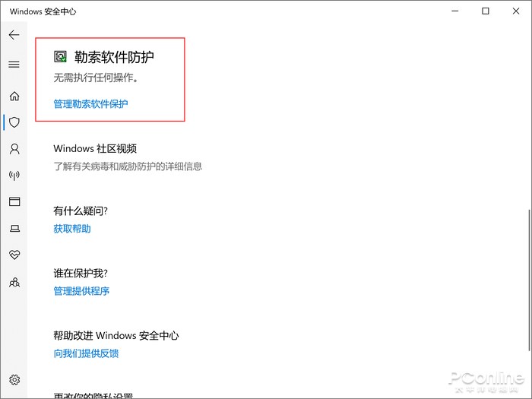Image resolution: width=532 pixels, height=399 pixels.
Task: Click 管理勒索软件保护 link
Action: click(90, 104)
